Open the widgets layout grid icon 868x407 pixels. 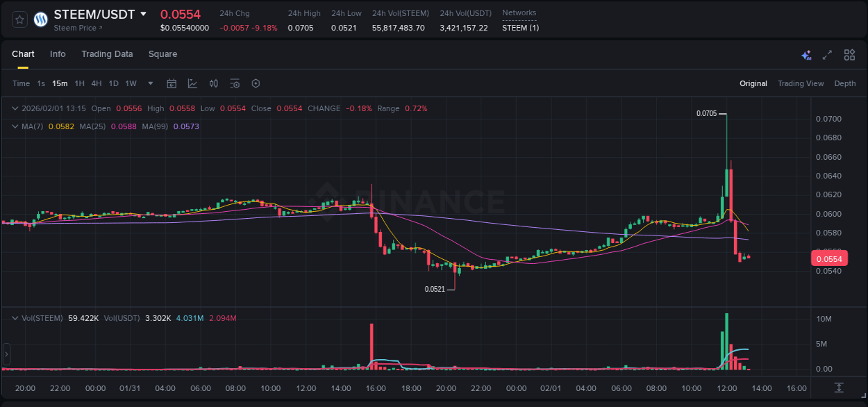click(849, 54)
